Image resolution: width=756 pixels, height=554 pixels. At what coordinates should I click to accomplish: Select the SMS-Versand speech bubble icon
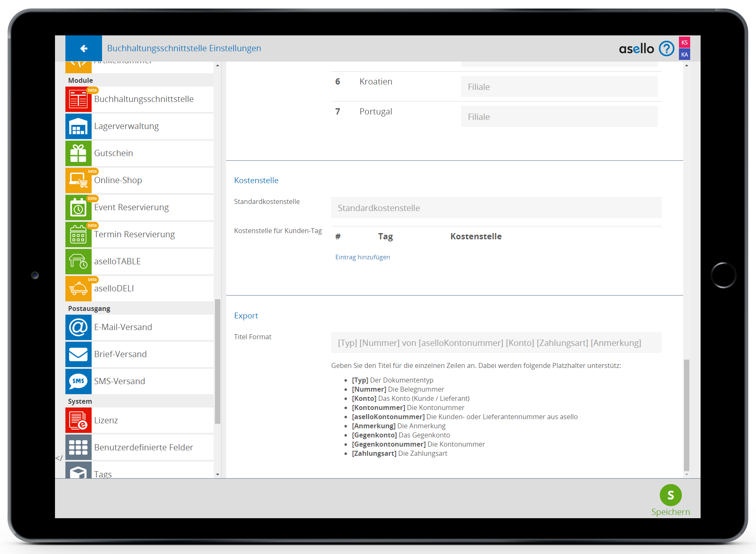(x=78, y=381)
